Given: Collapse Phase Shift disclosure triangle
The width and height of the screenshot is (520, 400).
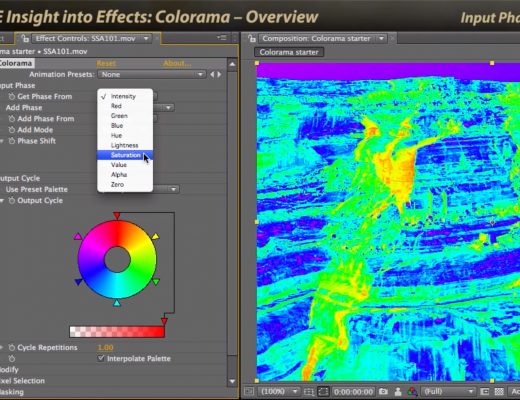Looking at the screenshot, I should [x=1, y=141].
